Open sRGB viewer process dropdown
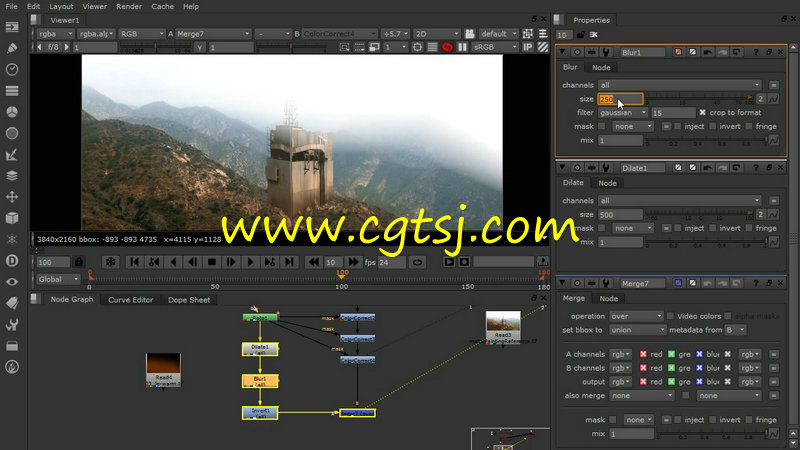Image resolution: width=800 pixels, height=450 pixels. coord(495,47)
